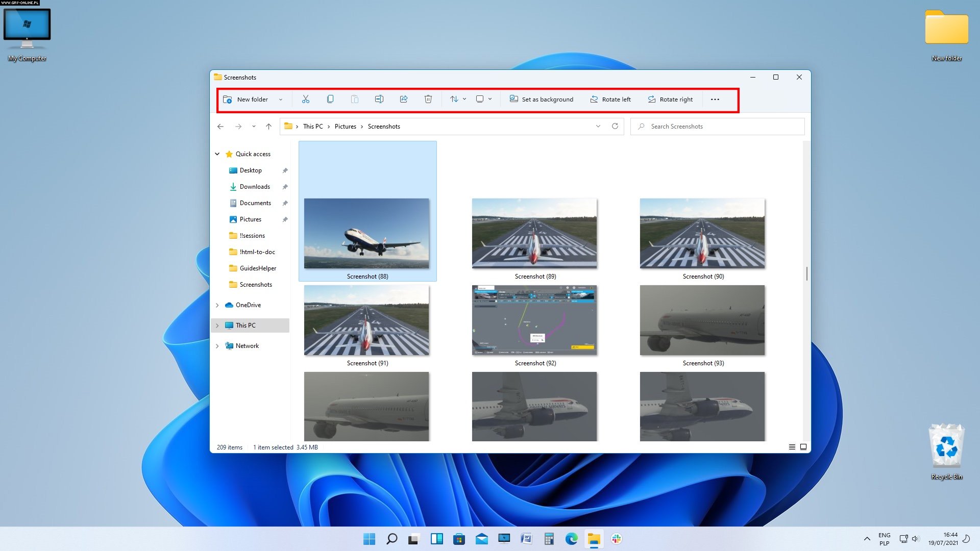This screenshot has height=551, width=980.
Task: Expand the OneDrive tree node
Action: (217, 305)
